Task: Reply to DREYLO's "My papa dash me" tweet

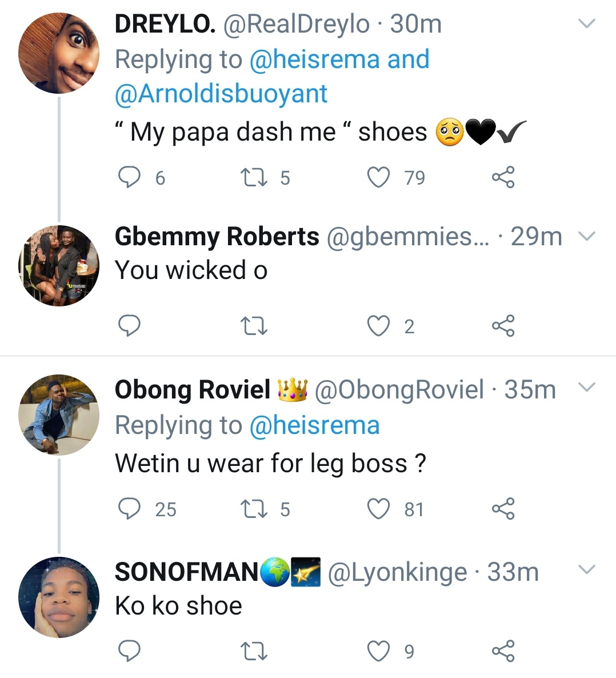Action: 130,177
